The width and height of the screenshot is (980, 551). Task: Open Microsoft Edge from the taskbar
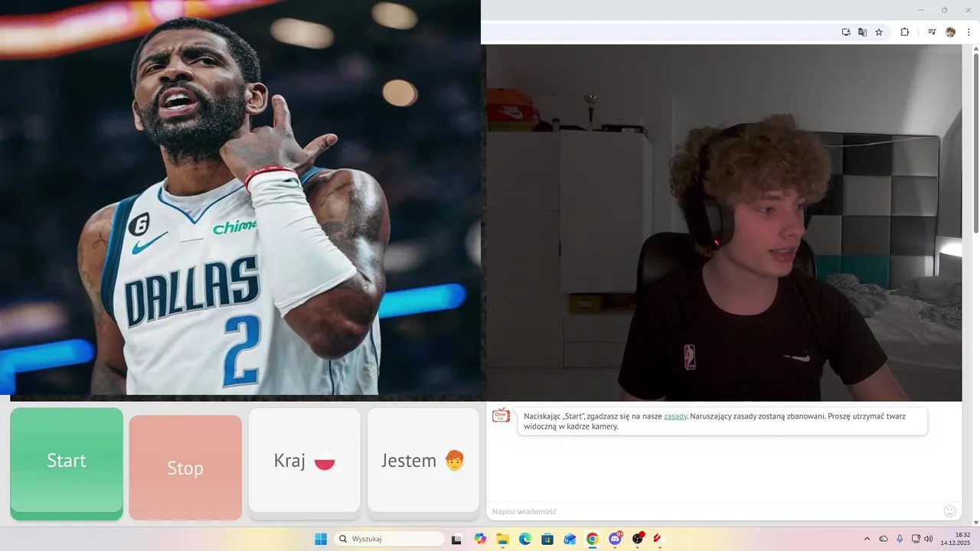(525, 539)
